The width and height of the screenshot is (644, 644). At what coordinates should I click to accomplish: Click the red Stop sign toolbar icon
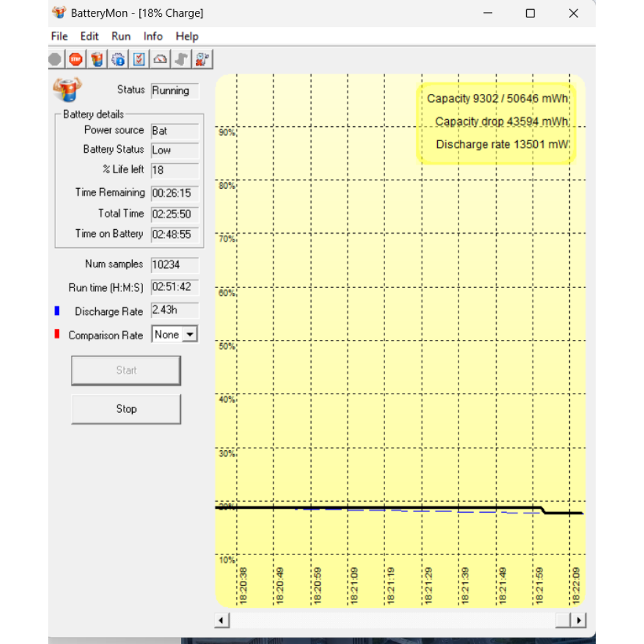[x=76, y=60]
